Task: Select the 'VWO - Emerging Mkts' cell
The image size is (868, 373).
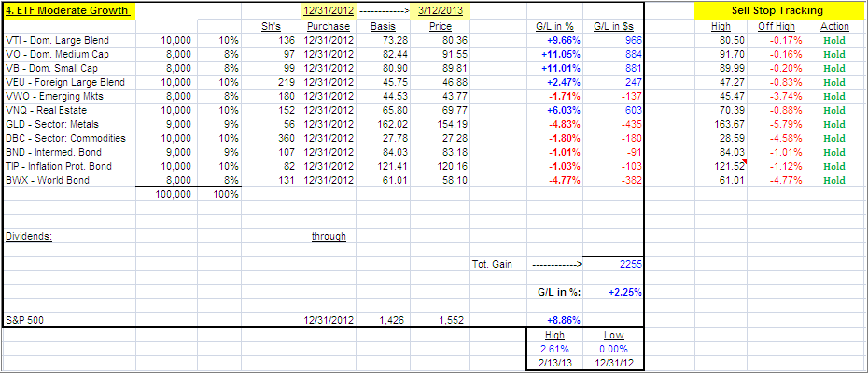Action: point(69,96)
